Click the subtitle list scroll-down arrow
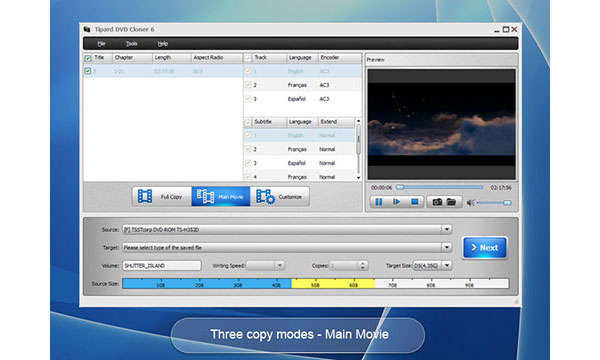 359,178
